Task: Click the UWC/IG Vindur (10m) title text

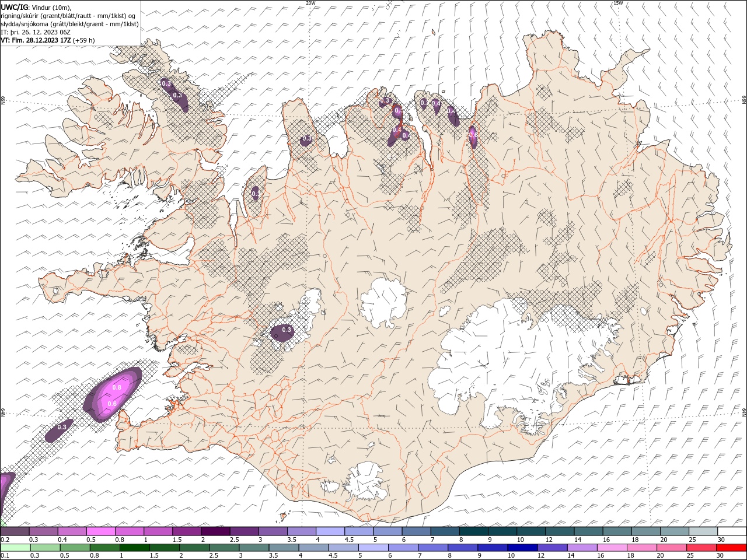Action: [36, 6]
